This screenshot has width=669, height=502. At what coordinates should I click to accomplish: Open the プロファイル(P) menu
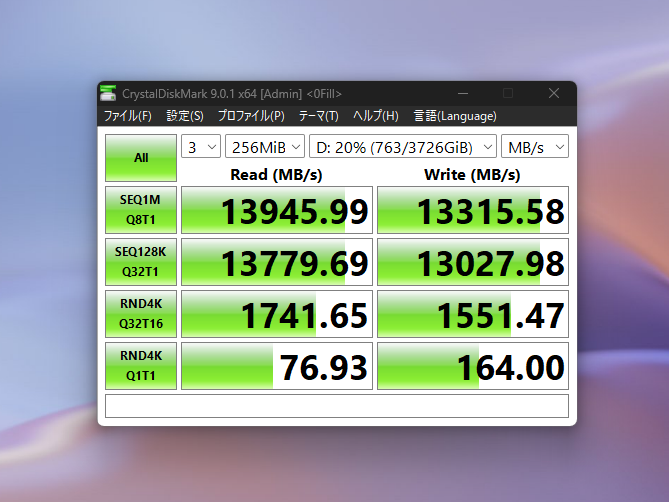click(251, 116)
